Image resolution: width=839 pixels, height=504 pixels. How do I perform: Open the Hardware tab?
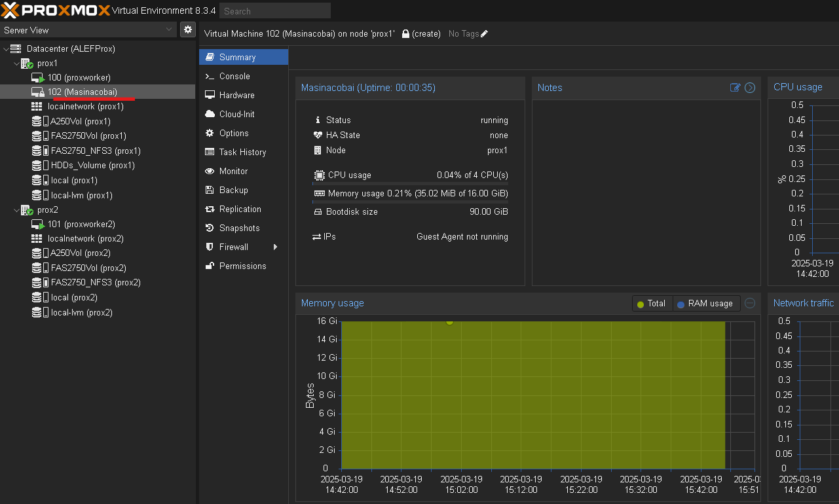coord(244,95)
